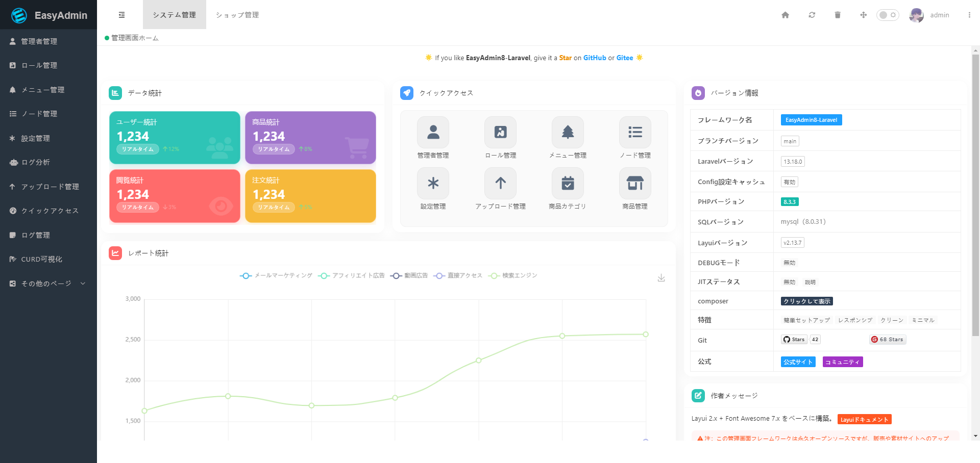The height and width of the screenshot is (463, 980).
Task: Switch to the システム管理 tab
Action: point(175,15)
